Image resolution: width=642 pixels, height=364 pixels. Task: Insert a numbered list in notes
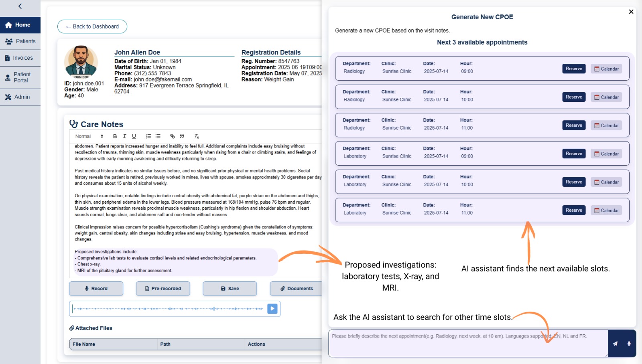click(148, 136)
